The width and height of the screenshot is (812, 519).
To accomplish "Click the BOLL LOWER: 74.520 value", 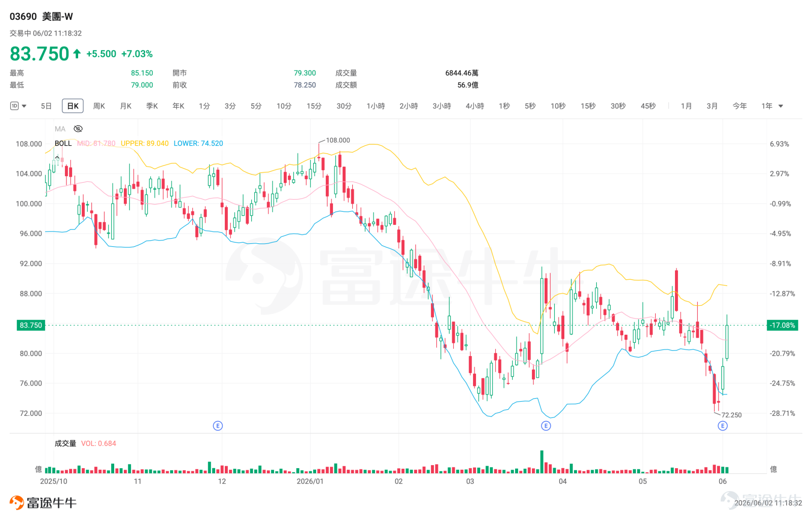I will point(198,143).
